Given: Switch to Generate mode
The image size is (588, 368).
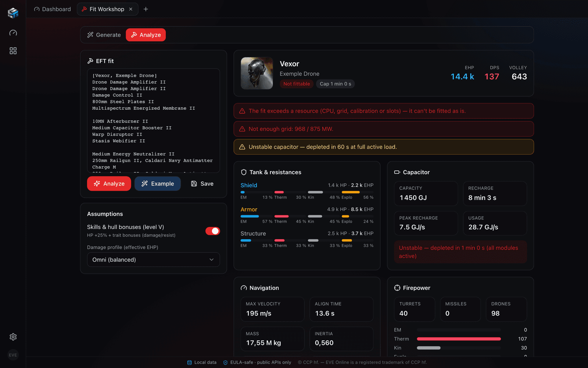Looking at the screenshot, I should [104, 35].
